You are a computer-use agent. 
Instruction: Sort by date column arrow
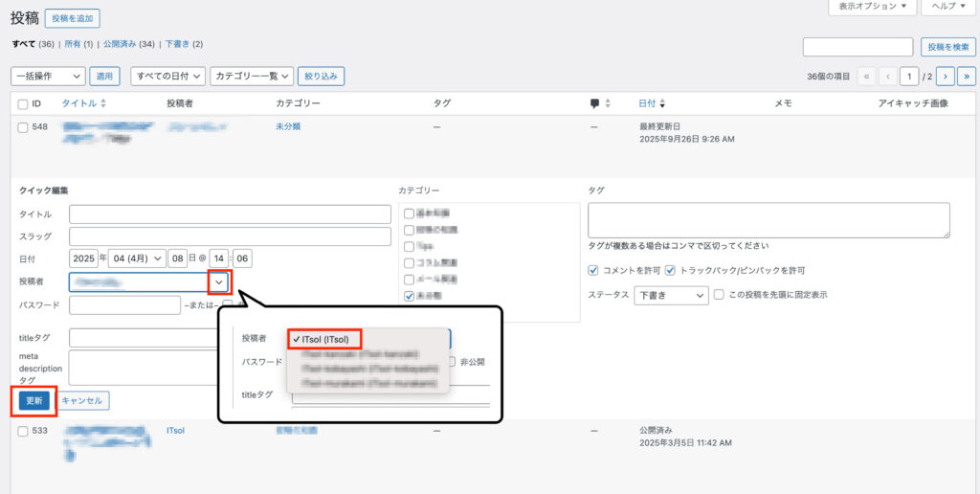click(x=662, y=103)
